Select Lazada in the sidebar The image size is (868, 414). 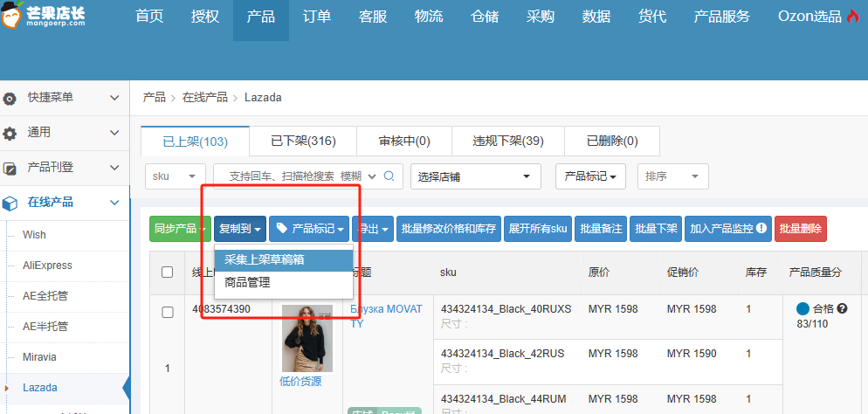pyautogui.click(x=40, y=388)
